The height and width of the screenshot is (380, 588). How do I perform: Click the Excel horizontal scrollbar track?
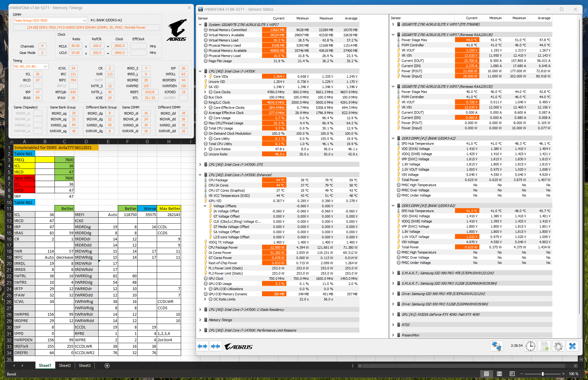point(467,366)
